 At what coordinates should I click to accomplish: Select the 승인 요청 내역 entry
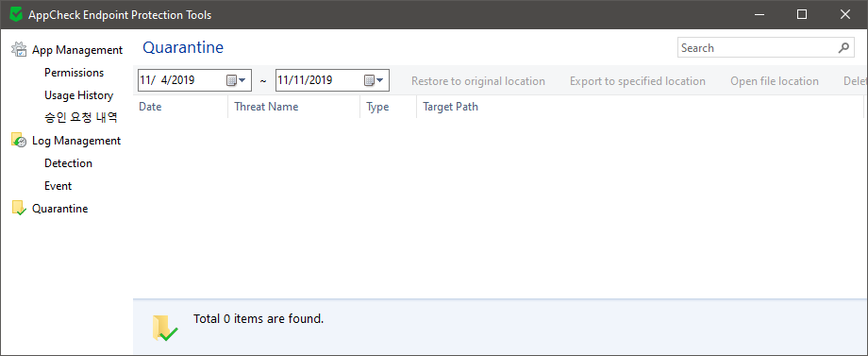pos(81,118)
